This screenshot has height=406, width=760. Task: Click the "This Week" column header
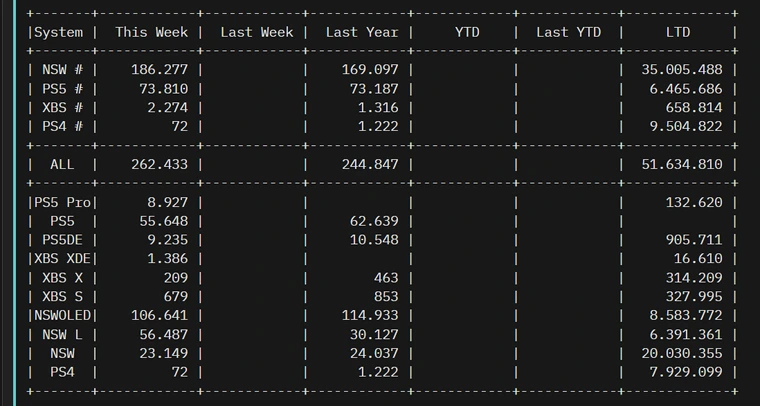(x=151, y=32)
